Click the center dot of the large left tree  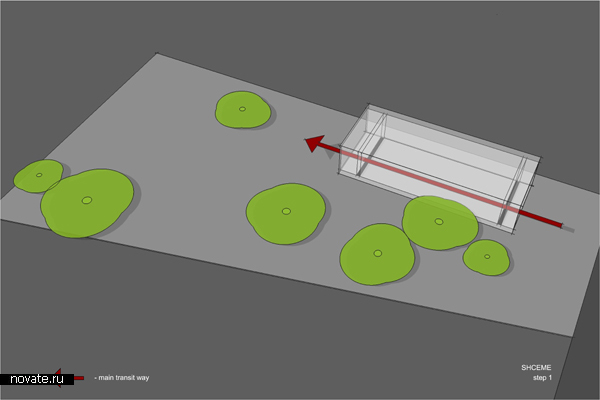87,201
